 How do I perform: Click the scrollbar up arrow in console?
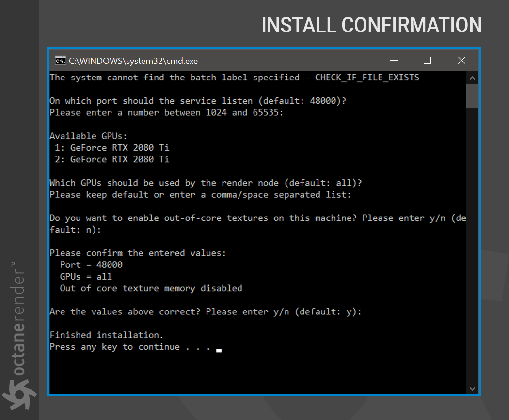tap(472, 78)
